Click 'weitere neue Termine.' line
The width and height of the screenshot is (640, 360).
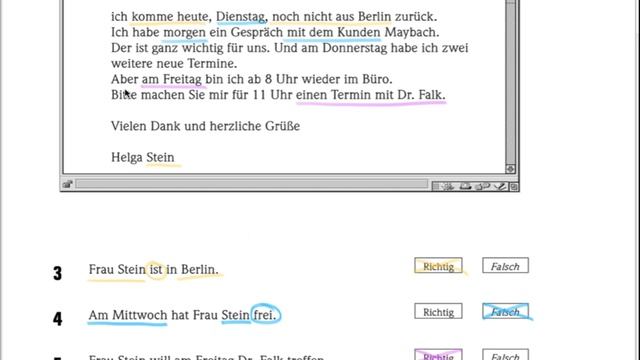pyautogui.click(x=174, y=64)
